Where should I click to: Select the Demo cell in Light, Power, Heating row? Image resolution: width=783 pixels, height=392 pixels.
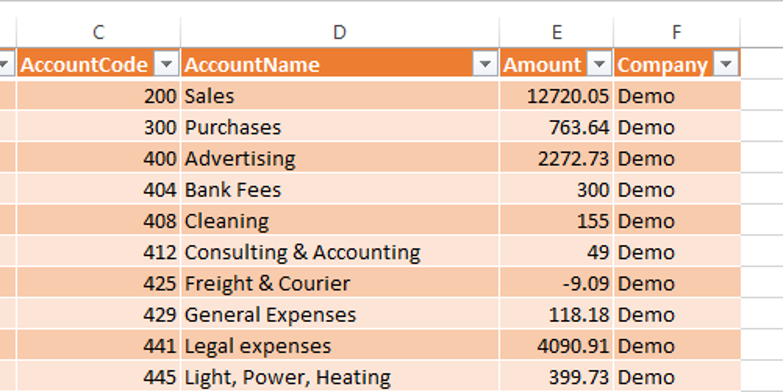pos(677,377)
